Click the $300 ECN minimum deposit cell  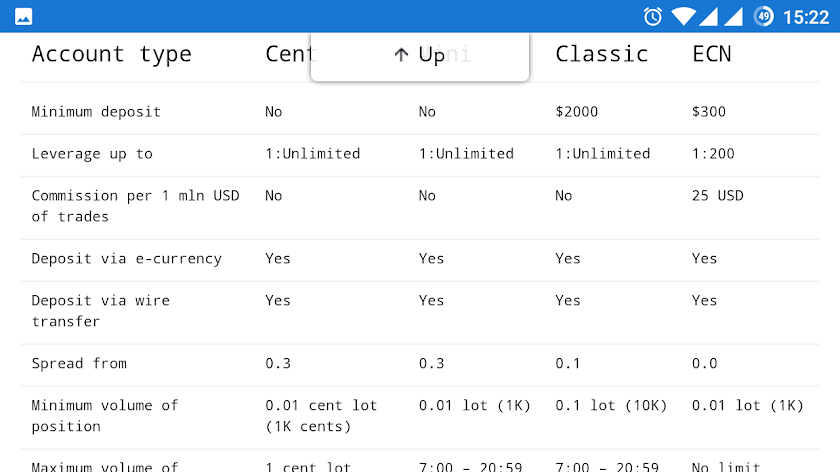tap(708, 112)
